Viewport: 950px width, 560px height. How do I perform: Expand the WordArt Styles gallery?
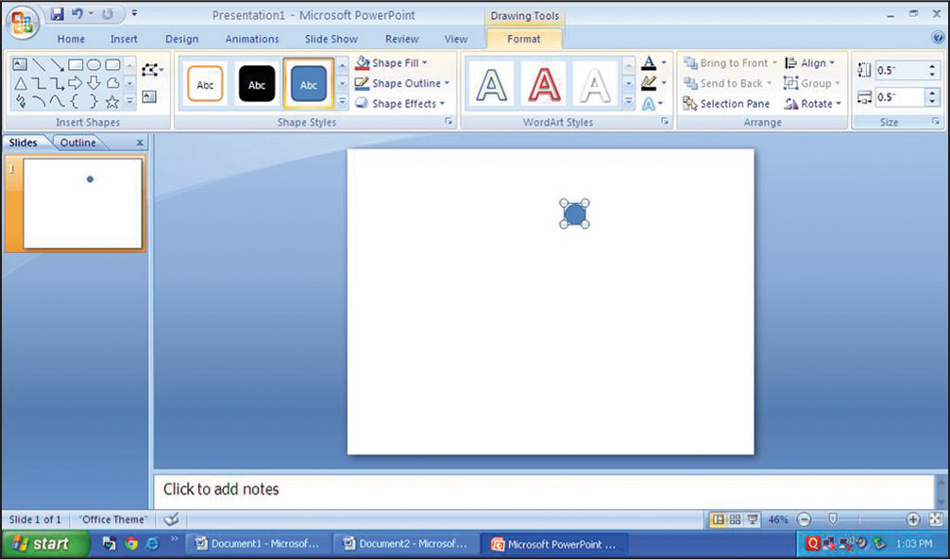[629, 102]
